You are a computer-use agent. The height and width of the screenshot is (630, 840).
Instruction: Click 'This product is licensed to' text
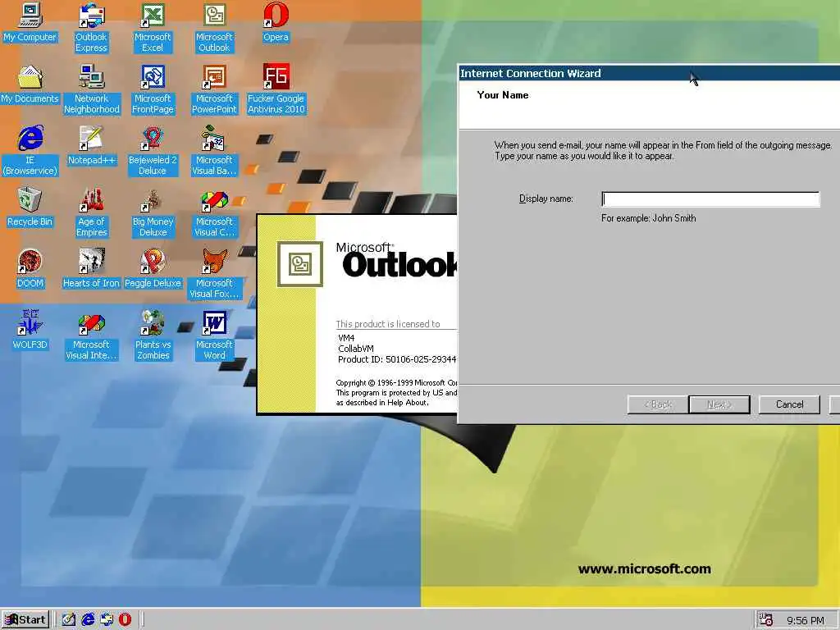tap(388, 324)
